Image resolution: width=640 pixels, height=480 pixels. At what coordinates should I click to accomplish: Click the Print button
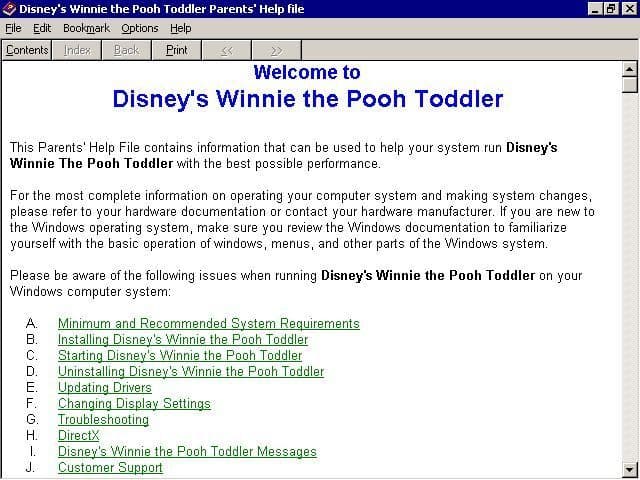pos(176,50)
